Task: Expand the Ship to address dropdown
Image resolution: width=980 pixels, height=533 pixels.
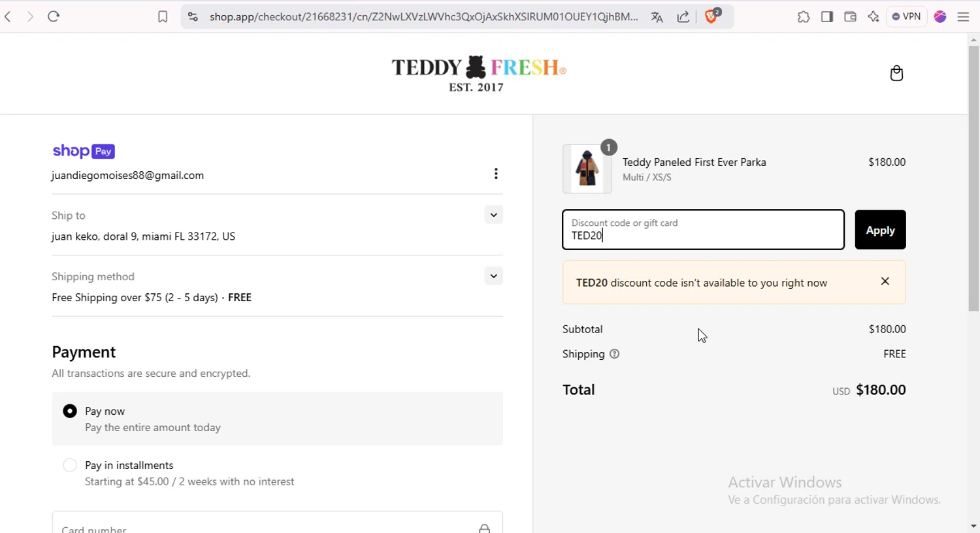Action: [x=493, y=215]
